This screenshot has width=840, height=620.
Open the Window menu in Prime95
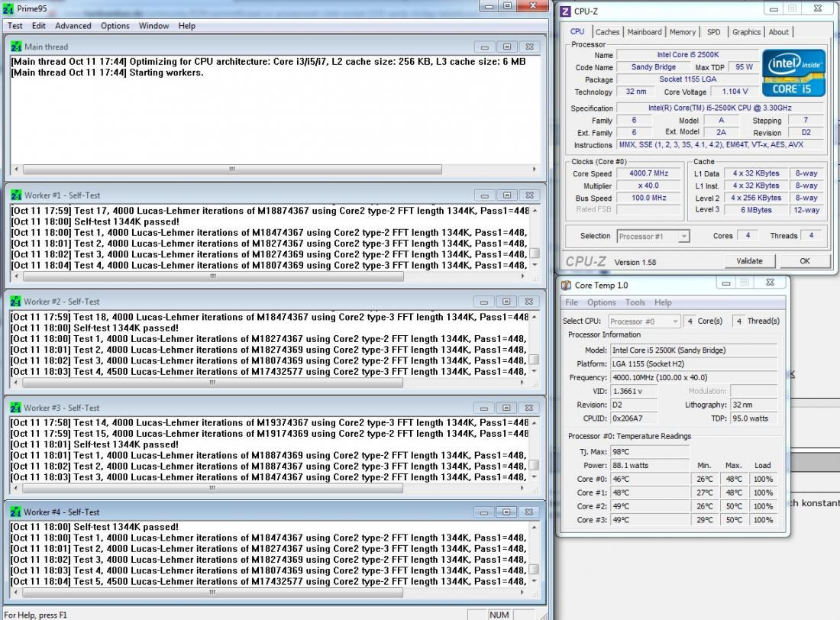(x=153, y=26)
